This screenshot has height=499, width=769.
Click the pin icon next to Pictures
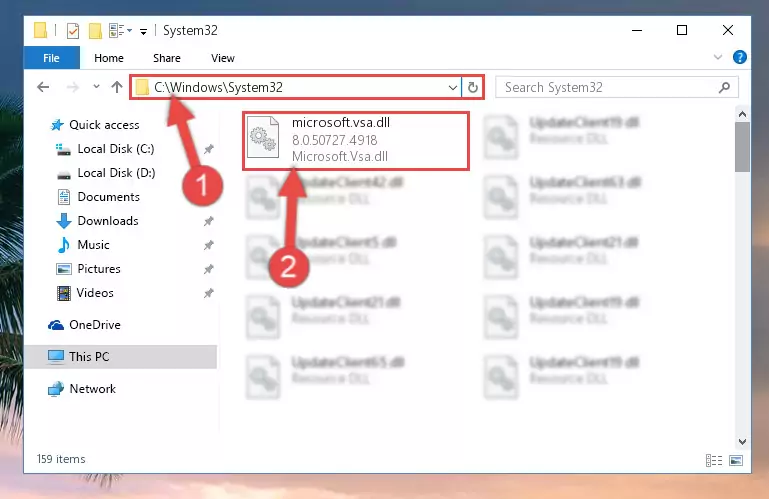(x=208, y=269)
